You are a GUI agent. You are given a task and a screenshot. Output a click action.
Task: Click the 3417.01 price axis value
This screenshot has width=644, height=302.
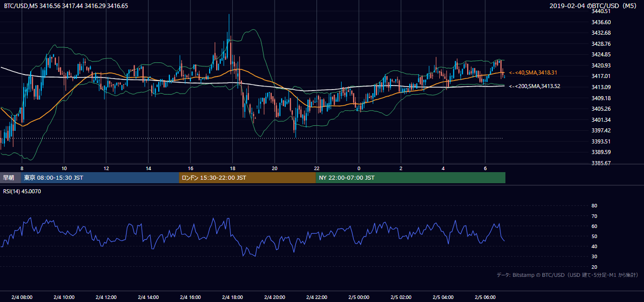click(x=601, y=76)
